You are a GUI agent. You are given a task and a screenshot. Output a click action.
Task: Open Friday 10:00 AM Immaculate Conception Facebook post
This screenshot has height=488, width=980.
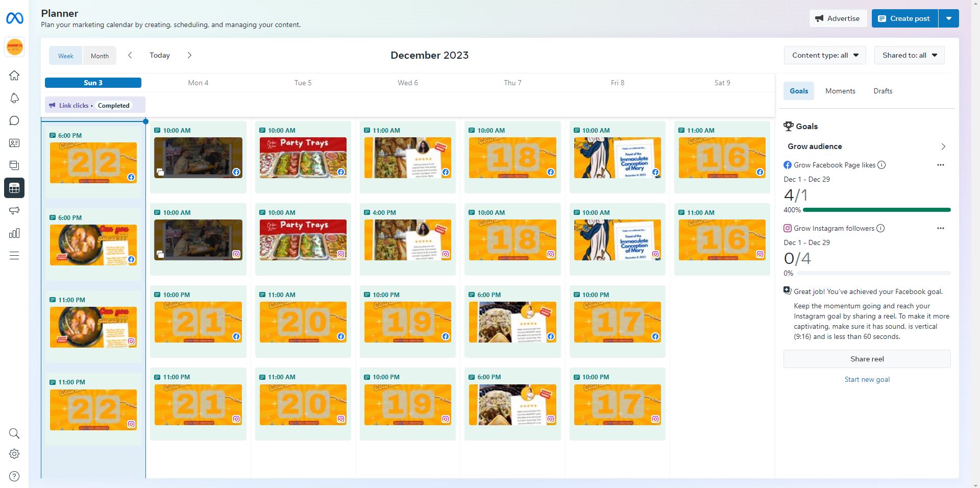[618, 157]
